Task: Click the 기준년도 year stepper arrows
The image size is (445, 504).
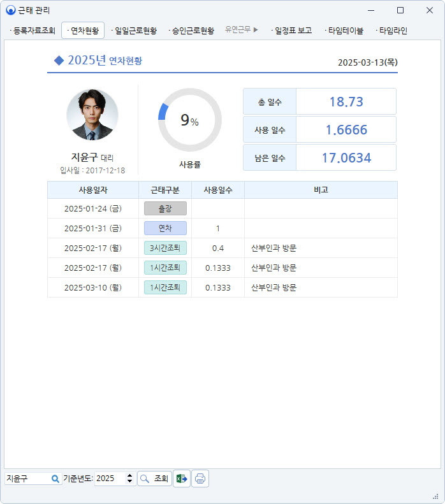Action: [130, 479]
